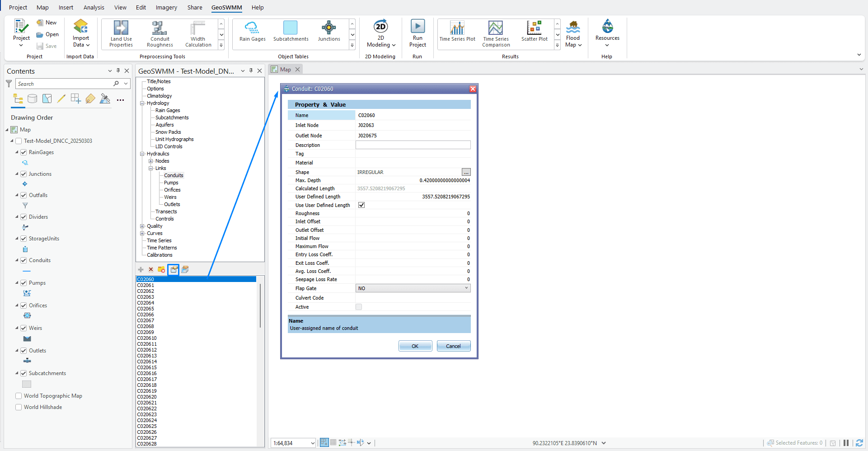Image resolution: width=868 pixels, height=451 pixels.
Task: Enable the Active checkbox for conduit C02060
Action: point(359,307)
